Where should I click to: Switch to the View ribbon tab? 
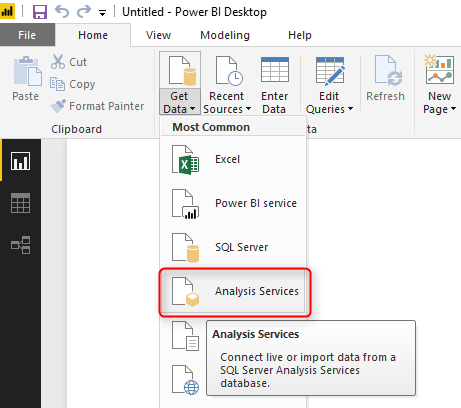click(158, 35)
